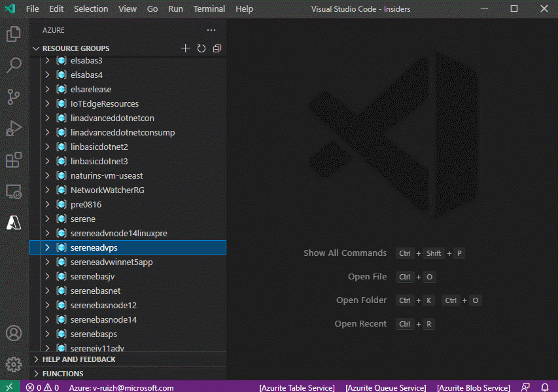558x392 pixels.
Task: Open the Manage gear icon
Action: pos(14,365)
